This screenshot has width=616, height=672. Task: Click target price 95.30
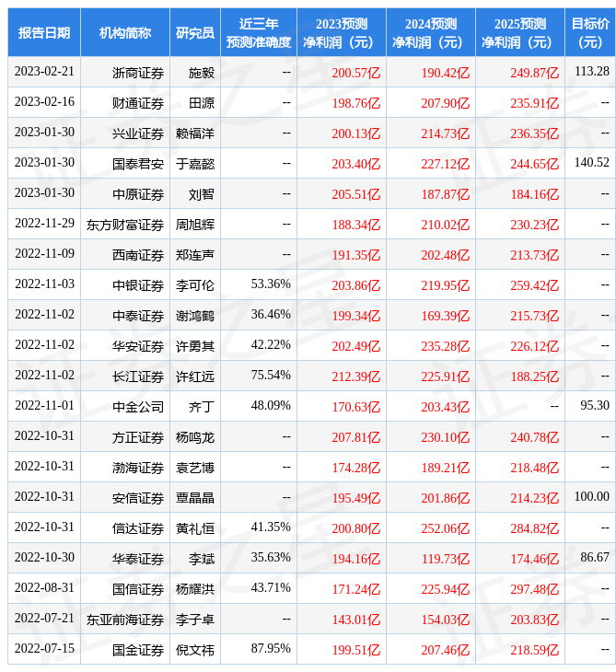click(x=595, y=406)
